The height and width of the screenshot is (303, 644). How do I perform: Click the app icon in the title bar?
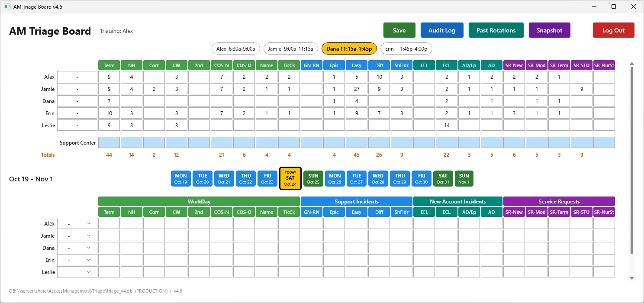7,6
